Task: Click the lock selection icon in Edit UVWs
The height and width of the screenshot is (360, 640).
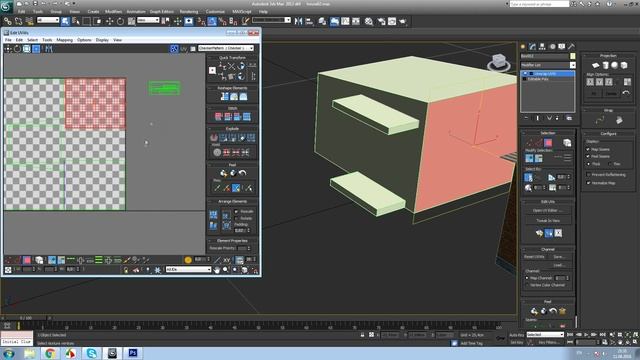Action: click(126, 270)
